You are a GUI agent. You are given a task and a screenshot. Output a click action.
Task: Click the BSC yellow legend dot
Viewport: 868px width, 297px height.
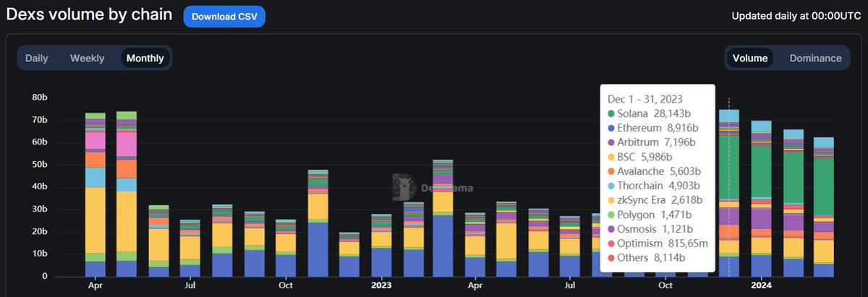click(611, 157)
